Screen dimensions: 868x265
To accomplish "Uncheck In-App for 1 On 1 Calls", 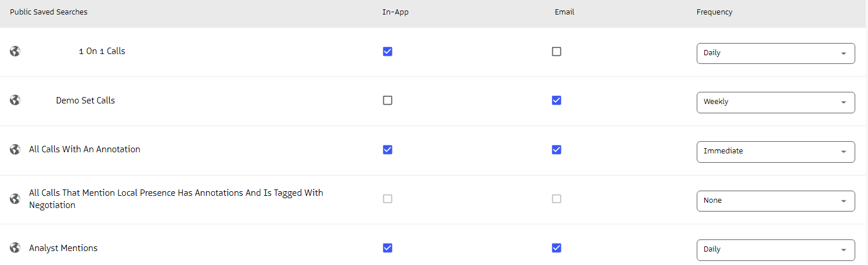I will 388,51.
